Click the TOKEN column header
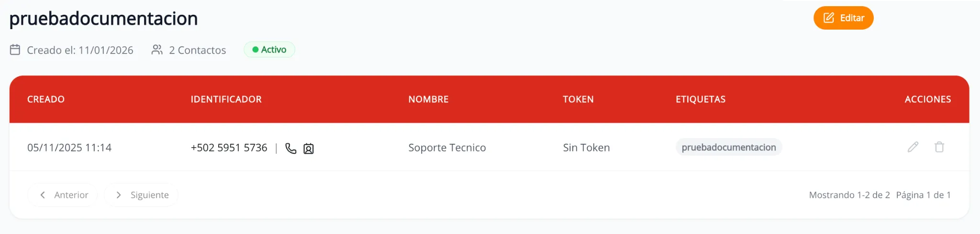Viewport: 980px width, 234px height. 578,99
